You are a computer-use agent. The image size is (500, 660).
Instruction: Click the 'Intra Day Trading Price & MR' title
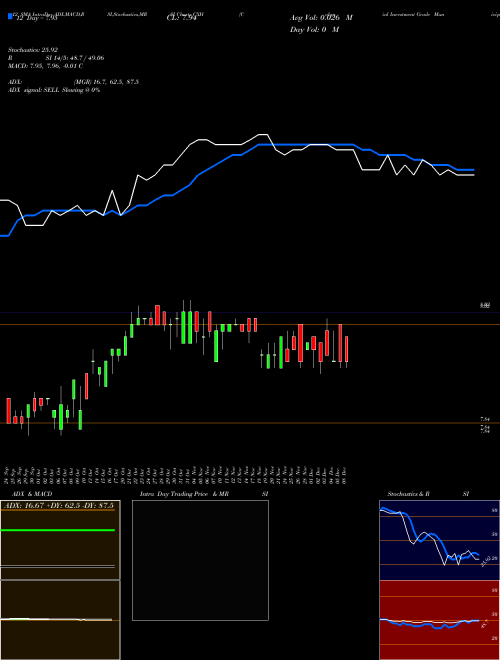(x=184, y=494)
